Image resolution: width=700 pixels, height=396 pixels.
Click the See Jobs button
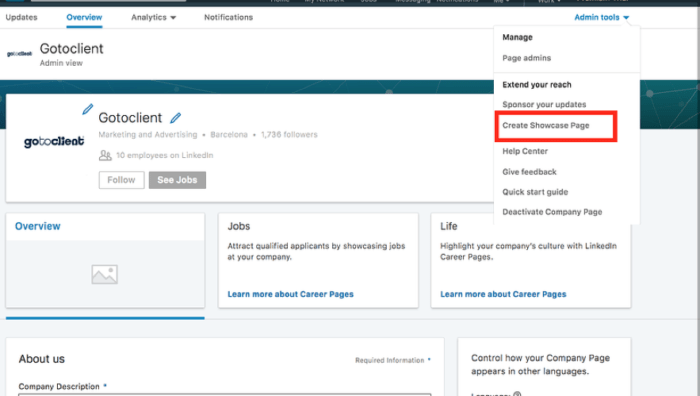177,180
